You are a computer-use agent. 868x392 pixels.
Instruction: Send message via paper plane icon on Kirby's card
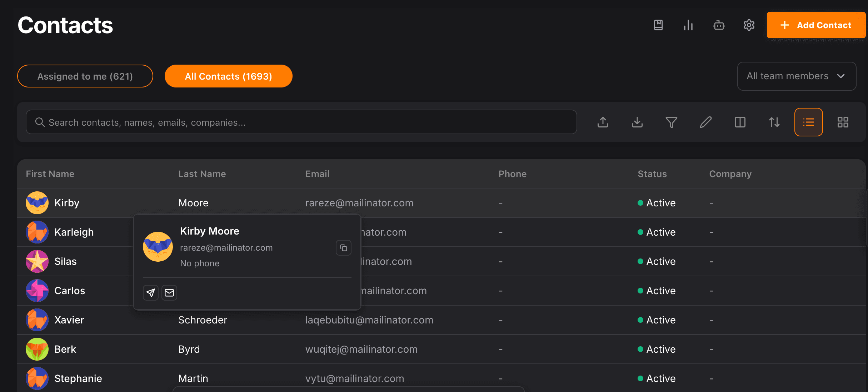(150, 292)
